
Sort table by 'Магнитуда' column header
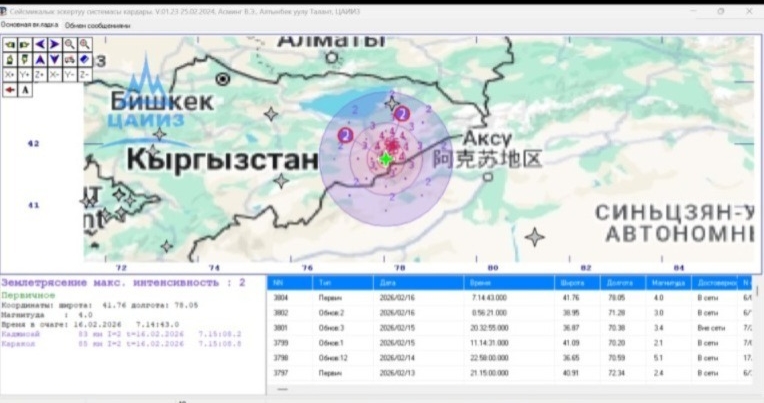[663, 283]
